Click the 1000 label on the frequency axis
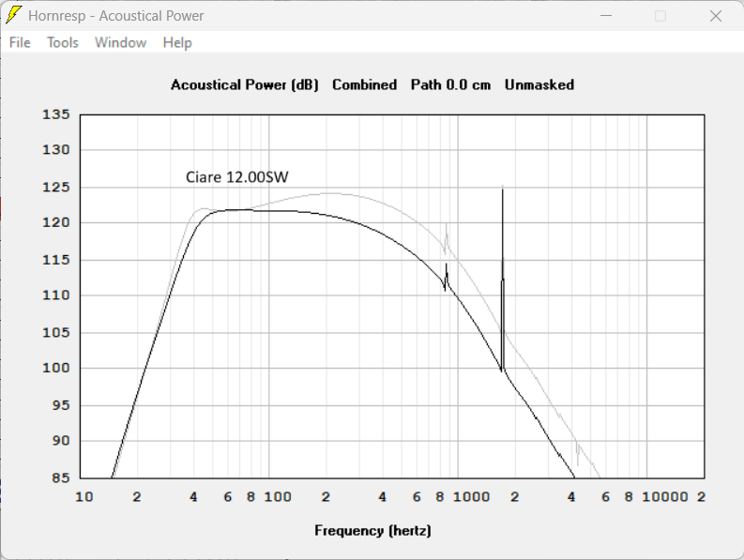This screenshot has width=744, height=560. [471, 497]
